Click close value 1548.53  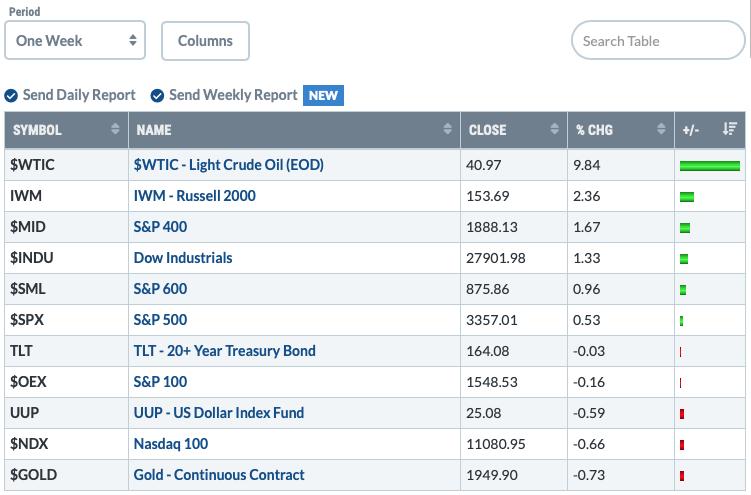[x=492, y=382]
